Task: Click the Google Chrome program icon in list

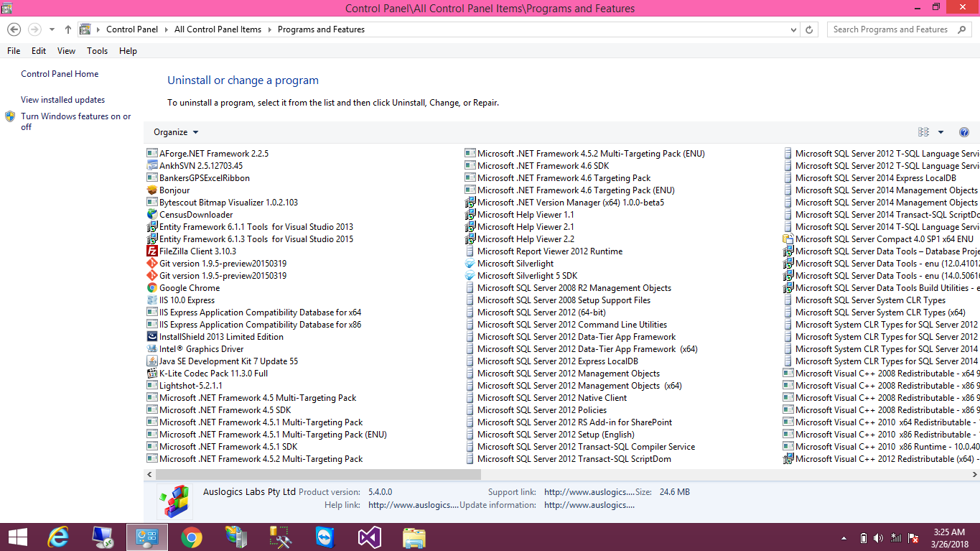Action: pos(152,288)
